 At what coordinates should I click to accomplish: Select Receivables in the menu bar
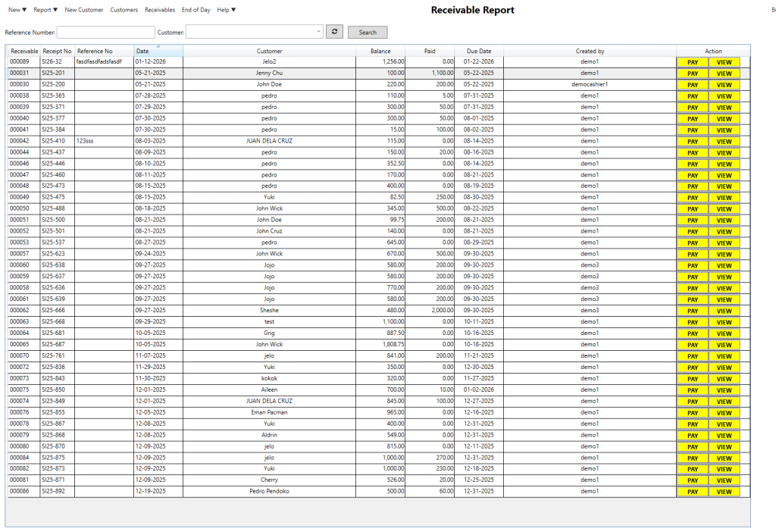pyautogui.click(x=160, y=10)
